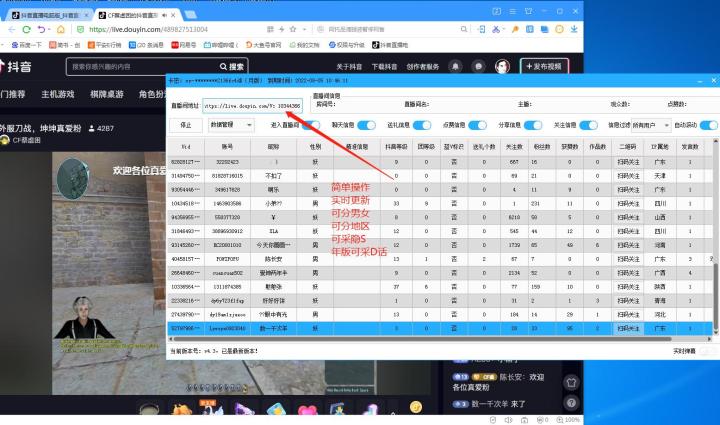Screen dimensions: 720x425
Task: Click the 今天你圈圈 nickname cell
Action: (x=273, y=245)
